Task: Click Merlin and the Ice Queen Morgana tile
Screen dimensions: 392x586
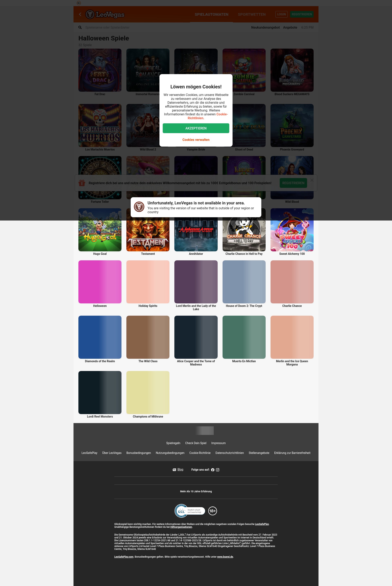Action: [x=292, y=337]
